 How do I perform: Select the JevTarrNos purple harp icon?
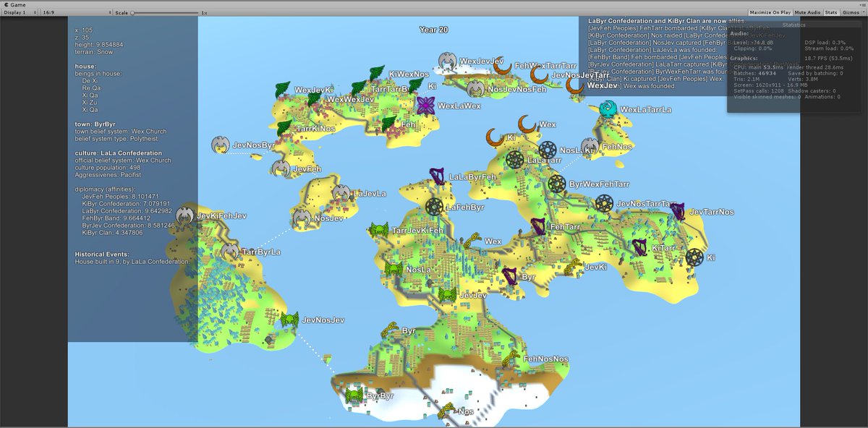tap(678, 212)
